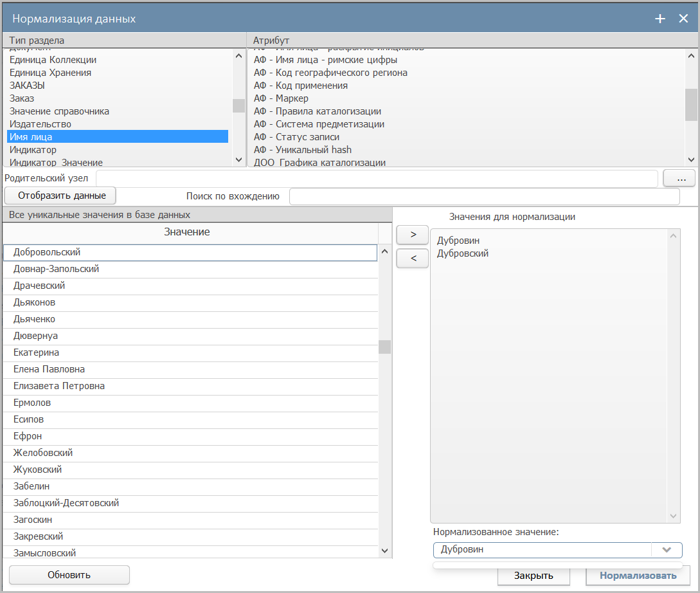Click the Значение column header
The width and height of the screenshot is (700, 593).
(x=186, y=232)
